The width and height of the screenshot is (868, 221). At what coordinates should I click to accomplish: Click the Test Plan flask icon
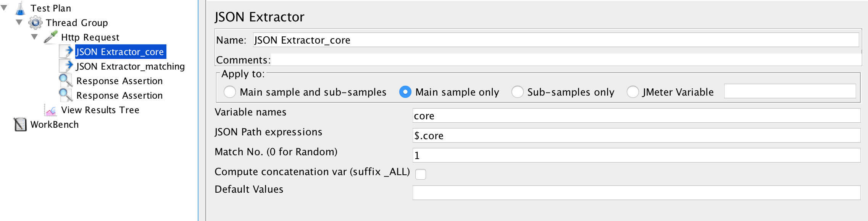[20, 8]
